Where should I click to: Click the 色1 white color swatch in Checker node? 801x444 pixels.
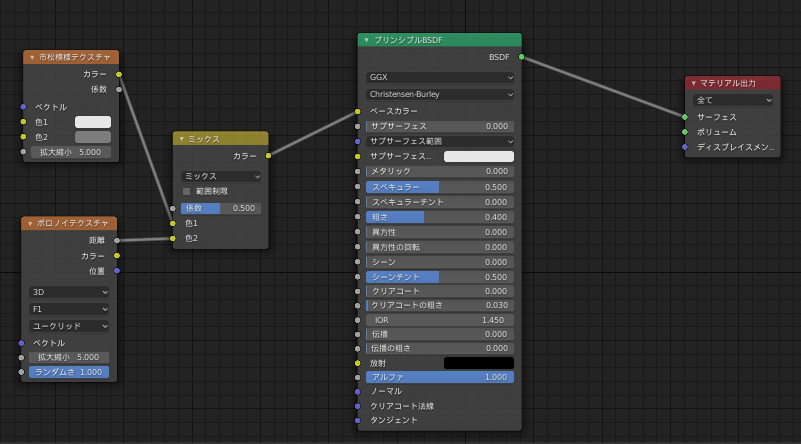93,122
